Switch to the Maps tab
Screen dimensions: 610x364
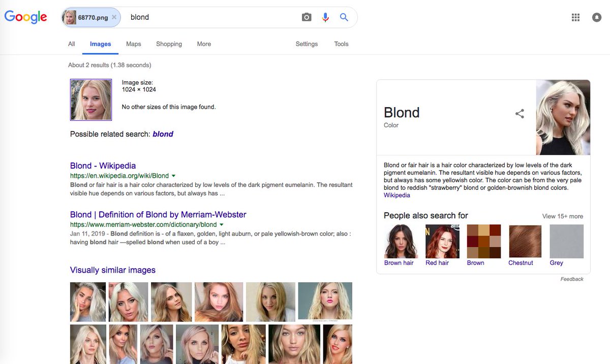[x=134, y=44]
